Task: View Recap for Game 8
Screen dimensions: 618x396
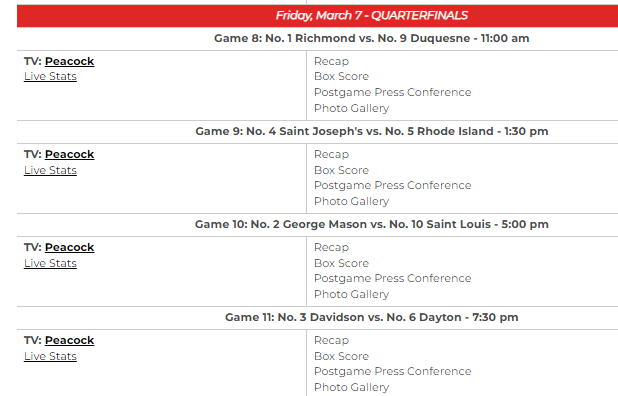Action: click(331, 61)
